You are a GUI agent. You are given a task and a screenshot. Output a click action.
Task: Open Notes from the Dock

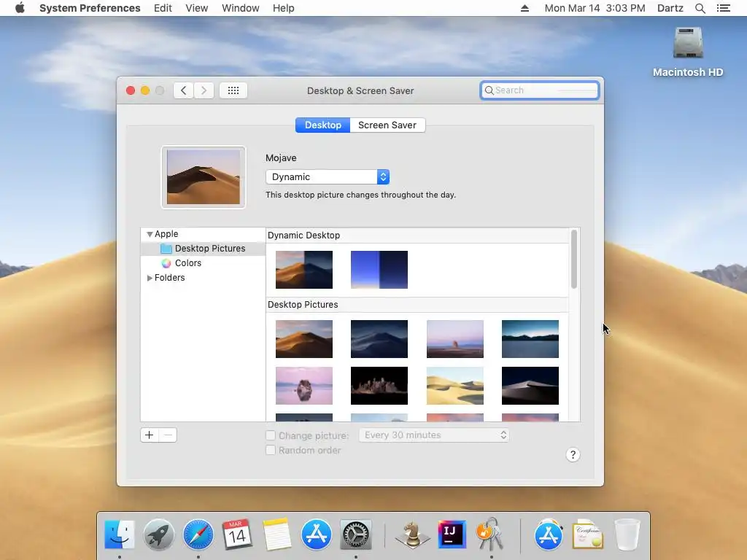coord(276,534)
